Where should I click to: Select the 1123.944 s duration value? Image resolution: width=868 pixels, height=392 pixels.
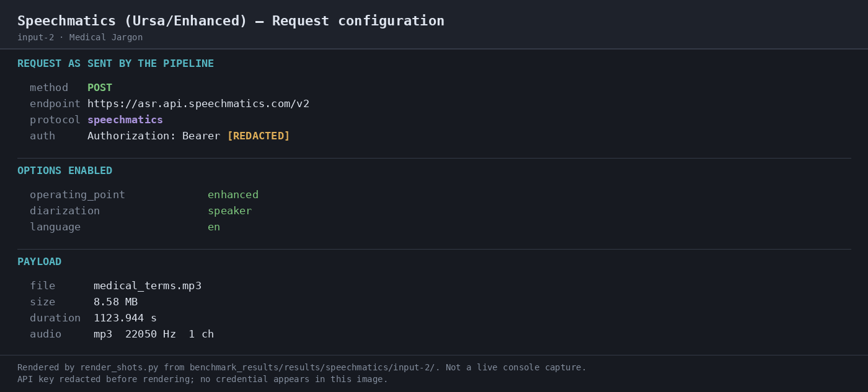(x=125, y=318)
